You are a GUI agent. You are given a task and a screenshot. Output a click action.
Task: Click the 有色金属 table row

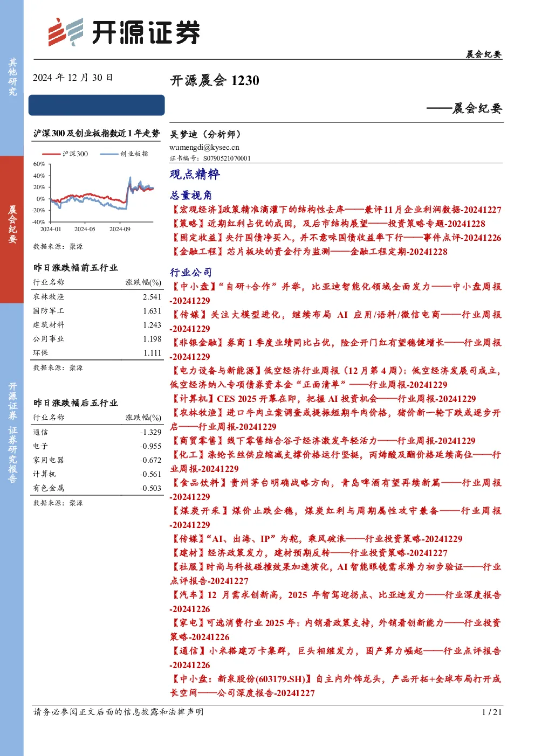[x=97, y=488]
